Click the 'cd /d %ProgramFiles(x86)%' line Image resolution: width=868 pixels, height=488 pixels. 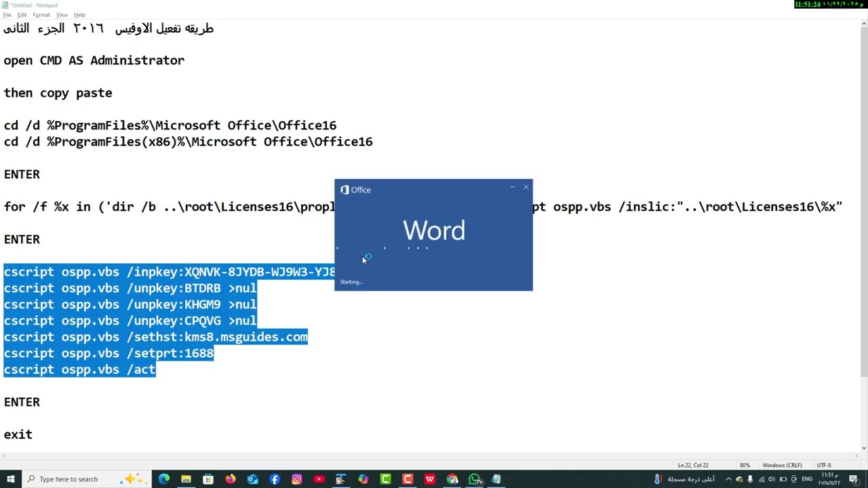click(x=189, y=142)
